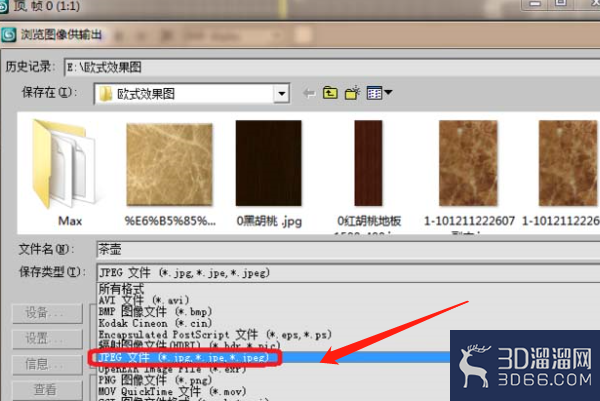Click the 文件名 input field

point(348,249)
